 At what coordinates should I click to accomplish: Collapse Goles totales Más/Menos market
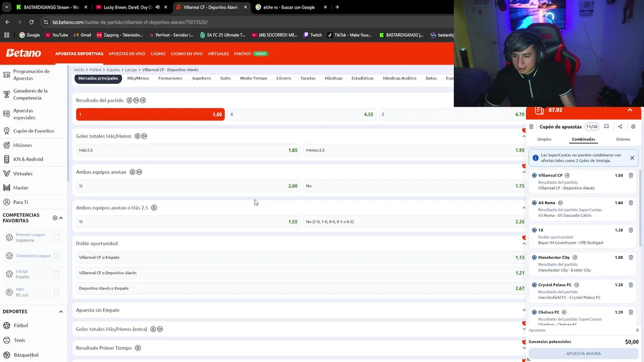[524, 136]
